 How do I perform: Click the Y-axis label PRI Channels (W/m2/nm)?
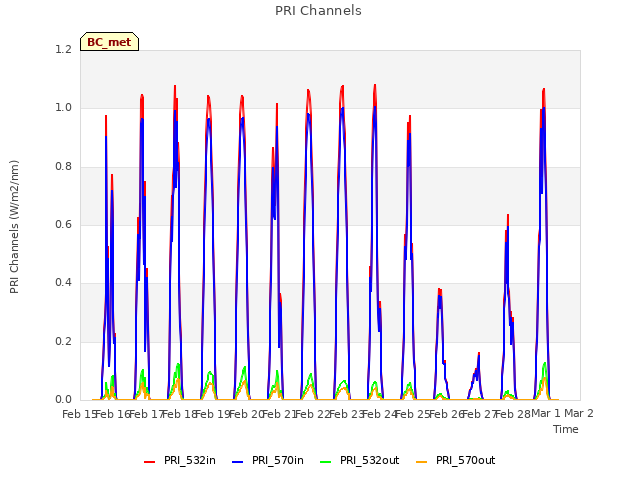14,227
